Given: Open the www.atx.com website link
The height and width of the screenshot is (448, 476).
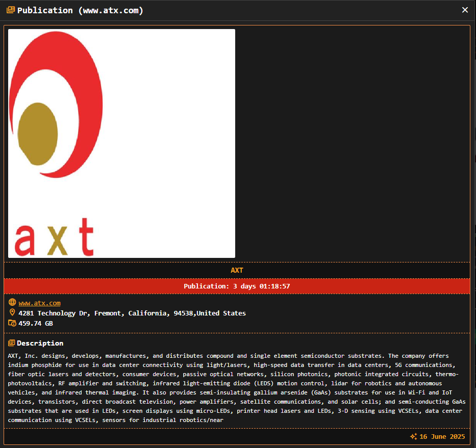Looking at the screenshot, I should click(39, 302).
